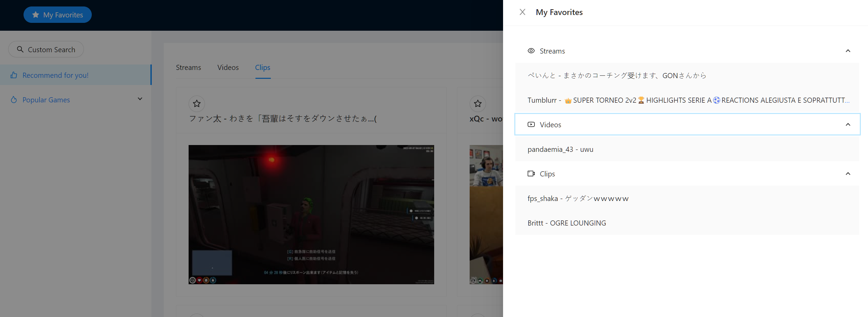Click the star icon in My Favorites button
The height and width of the screenshot is (317, 868).
tap(35, 15)
